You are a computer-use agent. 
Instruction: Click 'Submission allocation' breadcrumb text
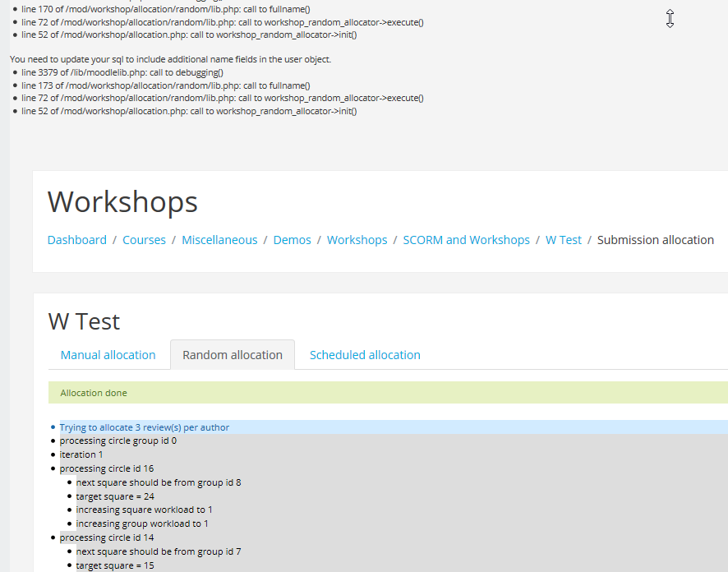coord(656,240)
